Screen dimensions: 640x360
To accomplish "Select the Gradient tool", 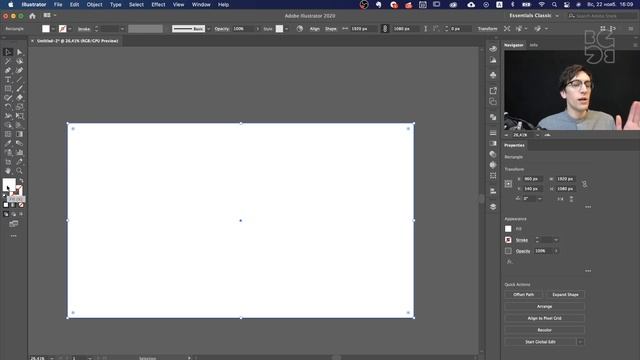I will coord(20,134).
